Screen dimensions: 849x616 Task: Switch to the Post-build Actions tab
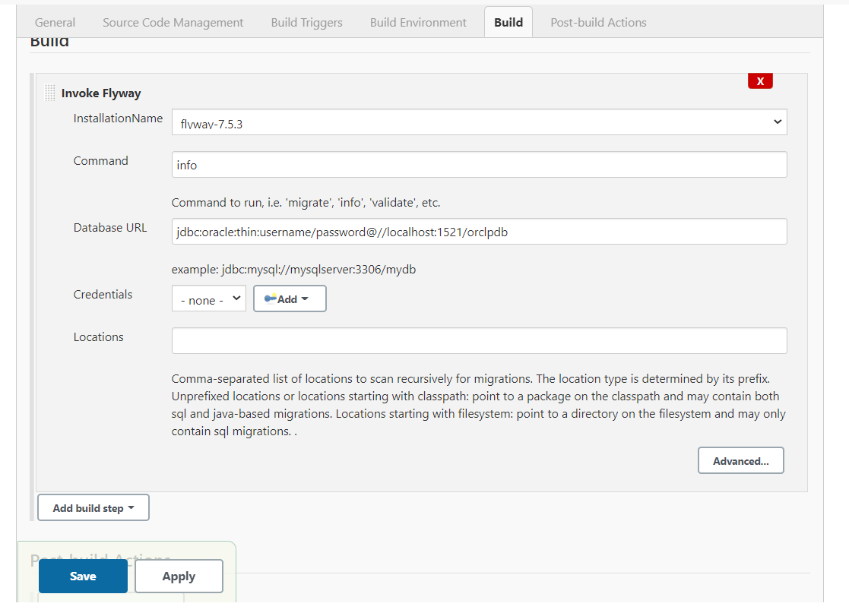(x=598, y=22)
